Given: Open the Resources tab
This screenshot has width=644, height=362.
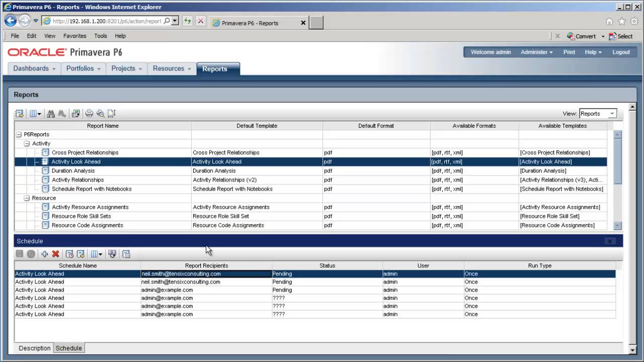Looking at the screenshot, I should (x=172, y=68).
